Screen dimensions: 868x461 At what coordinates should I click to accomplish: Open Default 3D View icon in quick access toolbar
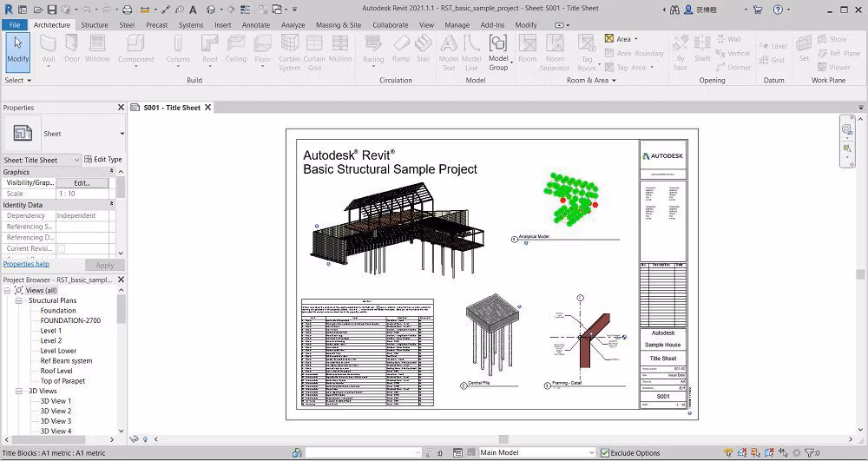point(210,10)
